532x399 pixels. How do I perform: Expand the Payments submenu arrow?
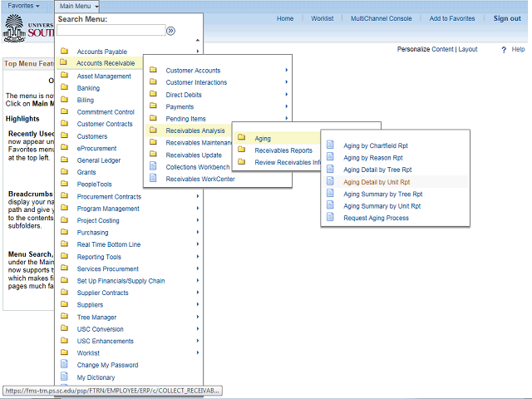tap(287, 106)
